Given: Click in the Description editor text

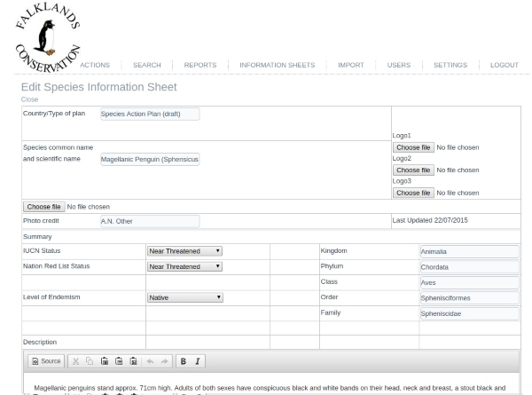Looking at the screenshot, I should pyautogui.click(x=270, y=388).
